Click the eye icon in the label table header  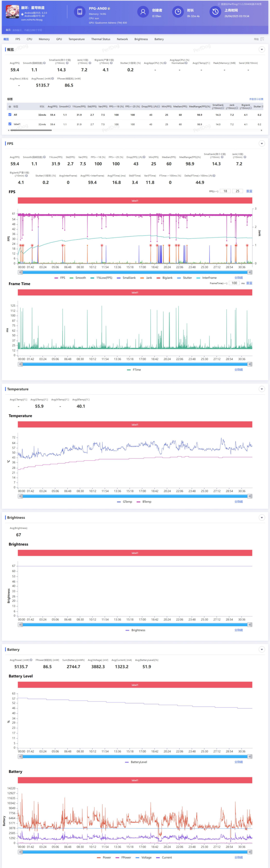point(10,106)
